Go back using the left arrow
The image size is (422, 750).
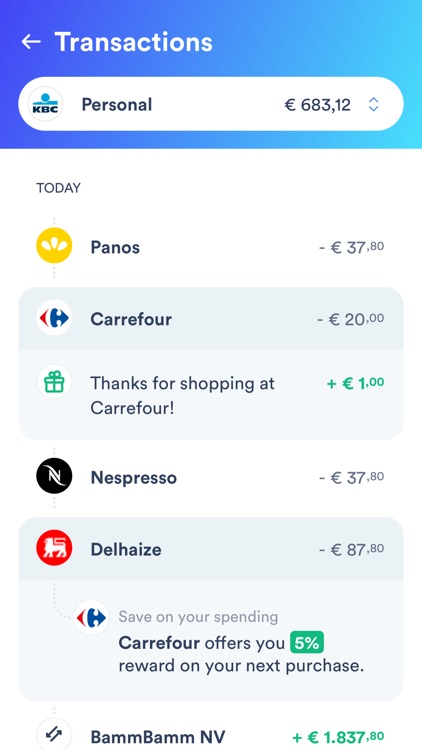click(x=31, y=42)
